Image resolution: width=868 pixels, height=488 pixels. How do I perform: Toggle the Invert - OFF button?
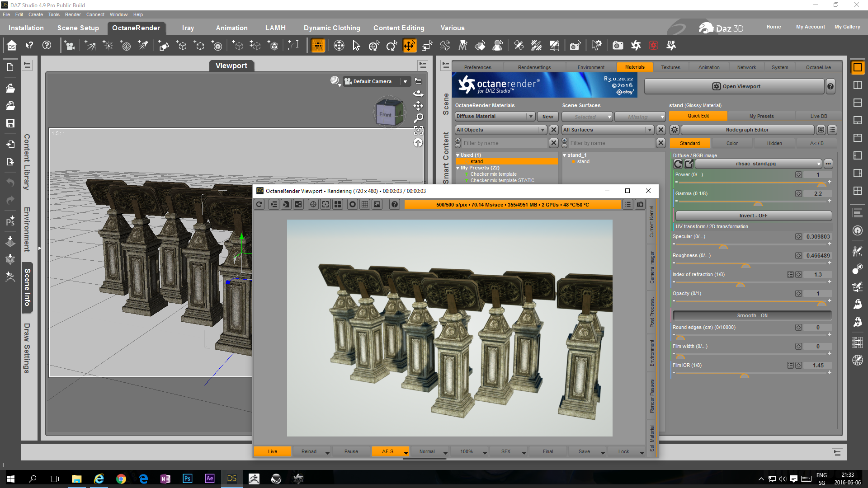753,216
